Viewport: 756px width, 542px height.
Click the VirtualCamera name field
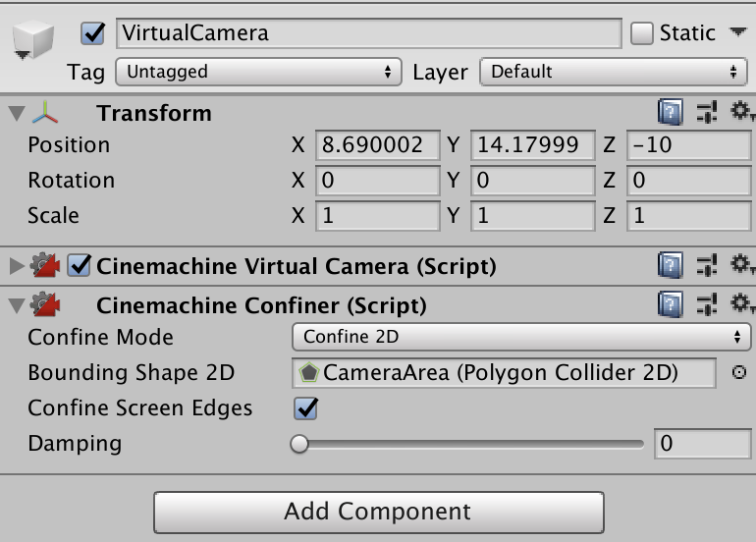(369, 33)
